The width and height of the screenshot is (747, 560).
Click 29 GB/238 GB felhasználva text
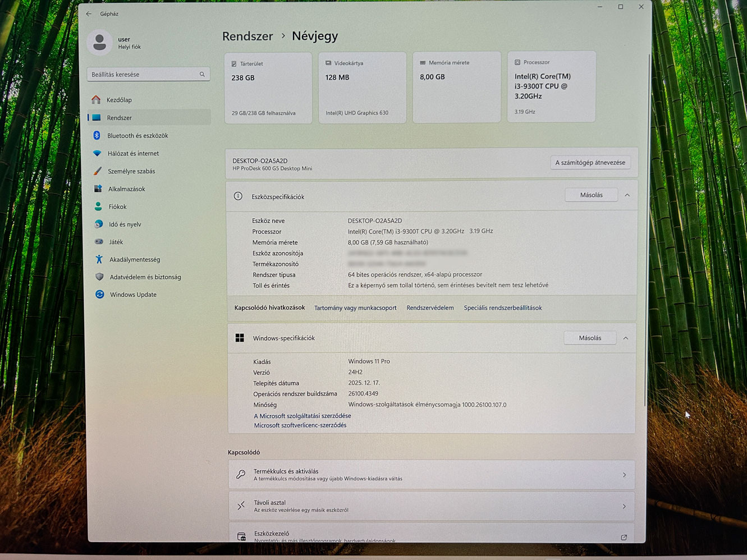[x=263, y=113]
